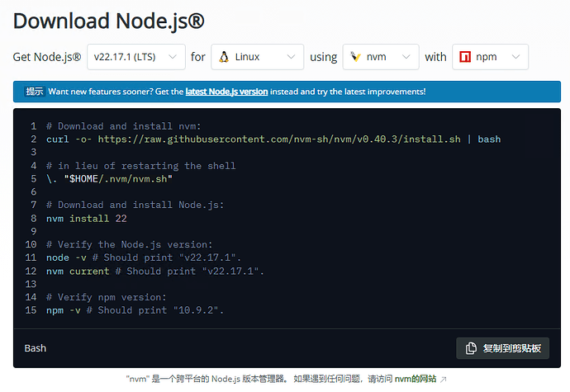Click the chevron in the npm dropdown
This screenshot has height=392, width=570.
tap(515, 57)
